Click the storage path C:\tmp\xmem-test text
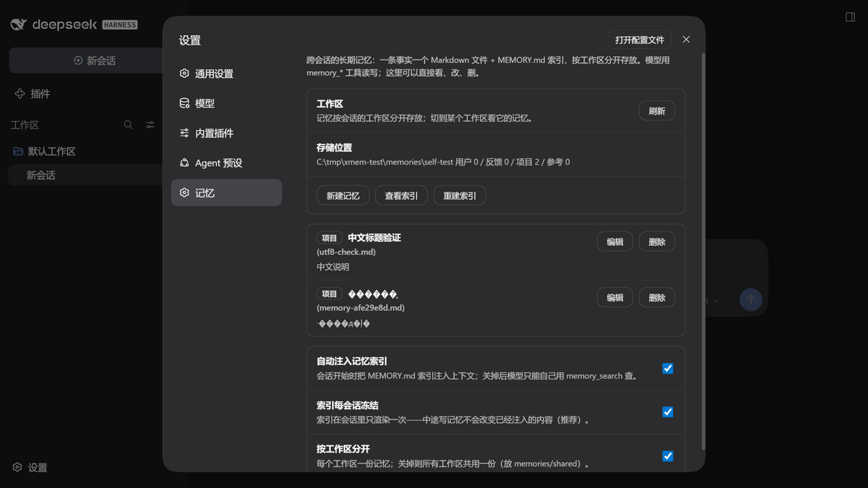Image resolution: width=868 pixels, height=488 pixels. coord(384,162)
